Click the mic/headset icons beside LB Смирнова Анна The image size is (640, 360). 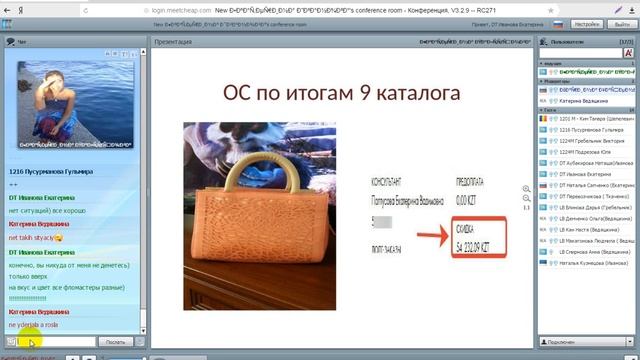552,252
